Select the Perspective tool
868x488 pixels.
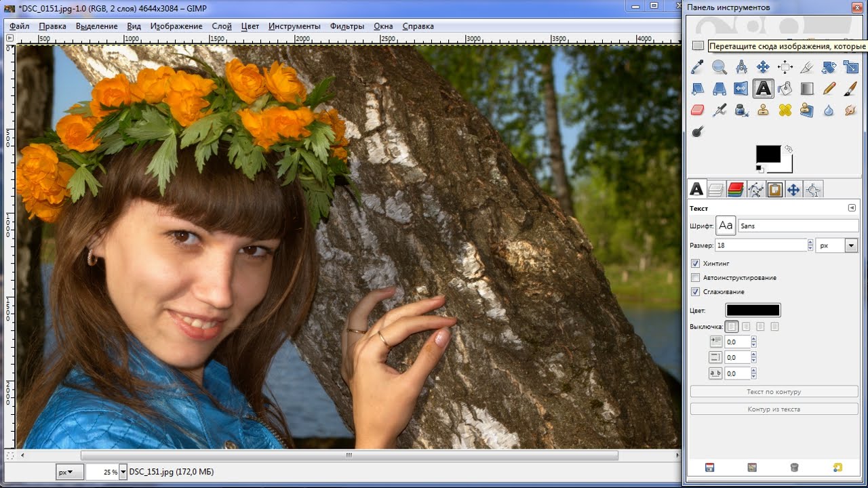click(x=719, y=88)
